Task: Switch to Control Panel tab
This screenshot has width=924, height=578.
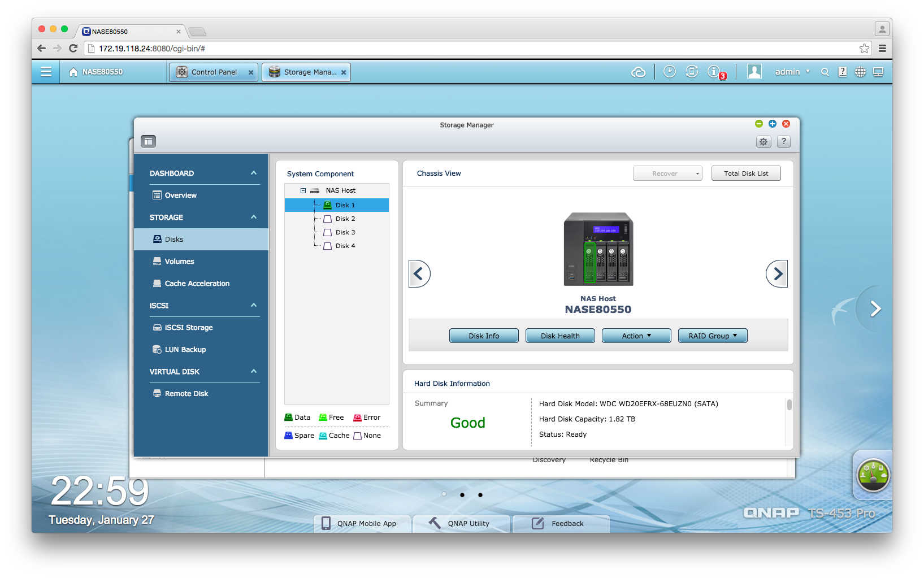Action: pyautogui.click(x=214, y=72)
